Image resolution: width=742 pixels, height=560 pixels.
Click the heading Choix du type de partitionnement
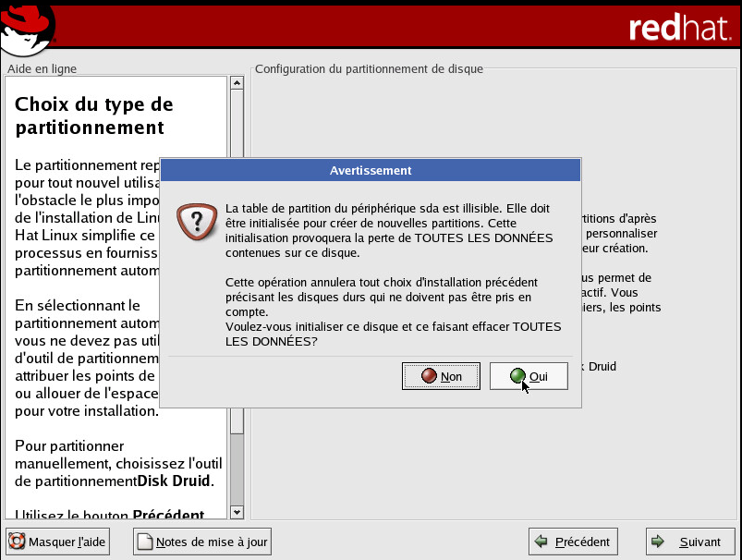coord(93,116)
